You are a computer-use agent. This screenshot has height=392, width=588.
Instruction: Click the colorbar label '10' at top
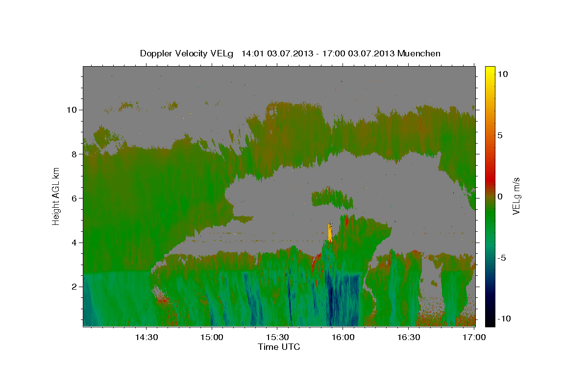pos(502,74)
